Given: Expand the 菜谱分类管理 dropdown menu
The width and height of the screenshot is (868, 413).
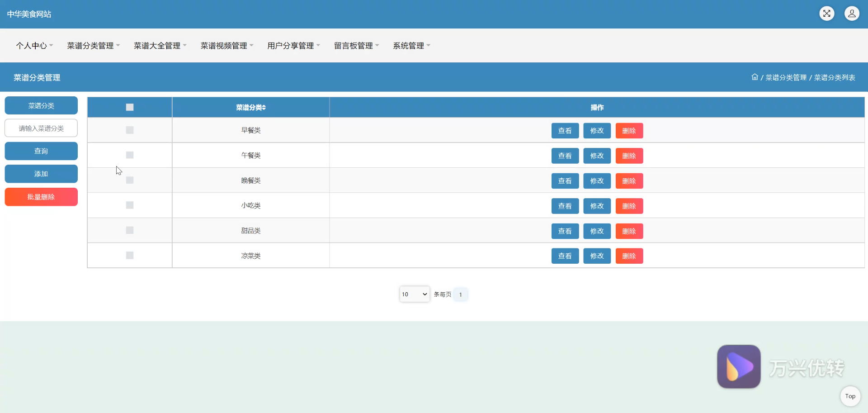Looking at the screenshot, I should [x=94, y=46].
